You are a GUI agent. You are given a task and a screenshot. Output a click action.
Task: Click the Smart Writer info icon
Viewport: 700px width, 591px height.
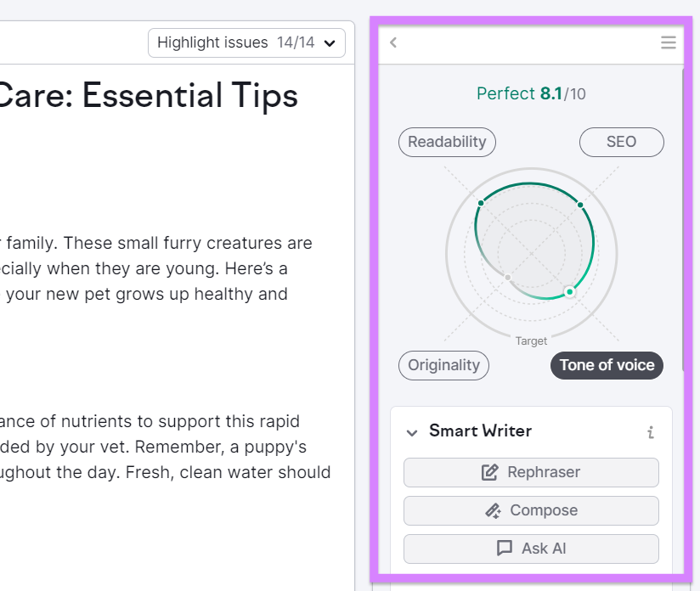pyautogui.click(x=651, y=432)
